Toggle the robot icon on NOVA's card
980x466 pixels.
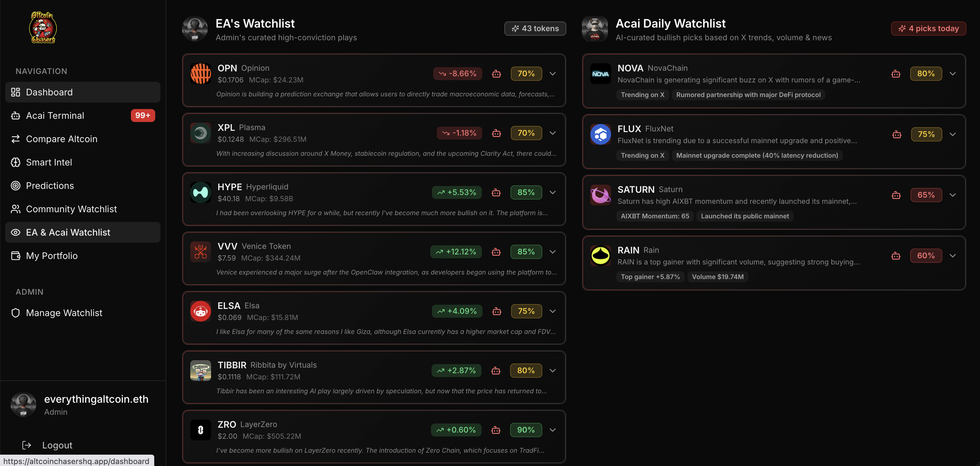click(896, 74)
